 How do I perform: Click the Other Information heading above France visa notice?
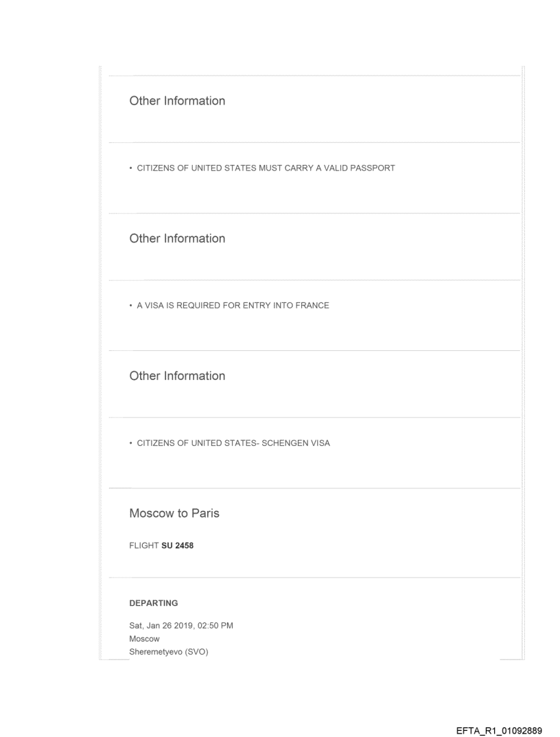[177, 238]
